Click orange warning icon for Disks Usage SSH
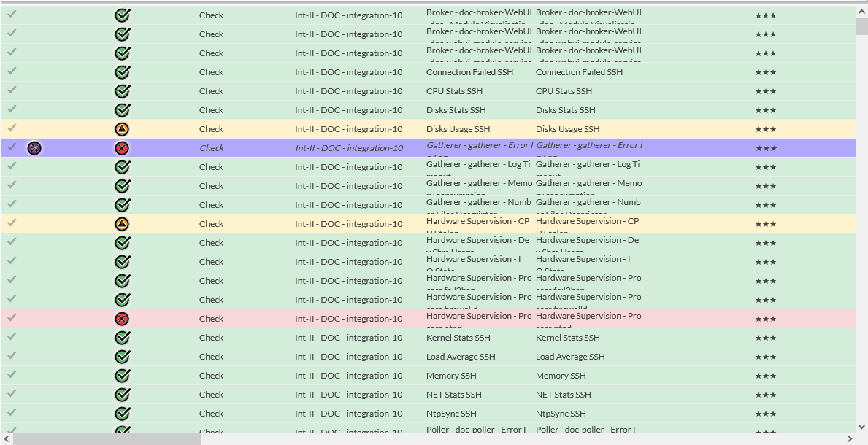This screenshot has width=868, height=445. click(x=123, y=129)
